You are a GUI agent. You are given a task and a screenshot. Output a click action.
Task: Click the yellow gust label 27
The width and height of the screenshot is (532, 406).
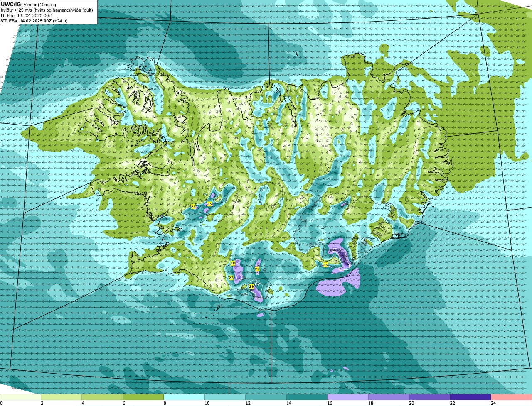(x=257, y=269)
